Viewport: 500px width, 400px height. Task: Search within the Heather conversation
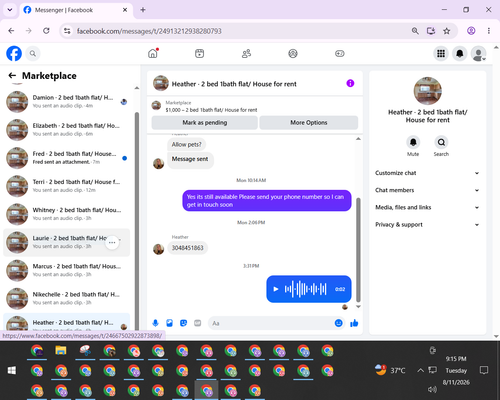tap(441, 142)
